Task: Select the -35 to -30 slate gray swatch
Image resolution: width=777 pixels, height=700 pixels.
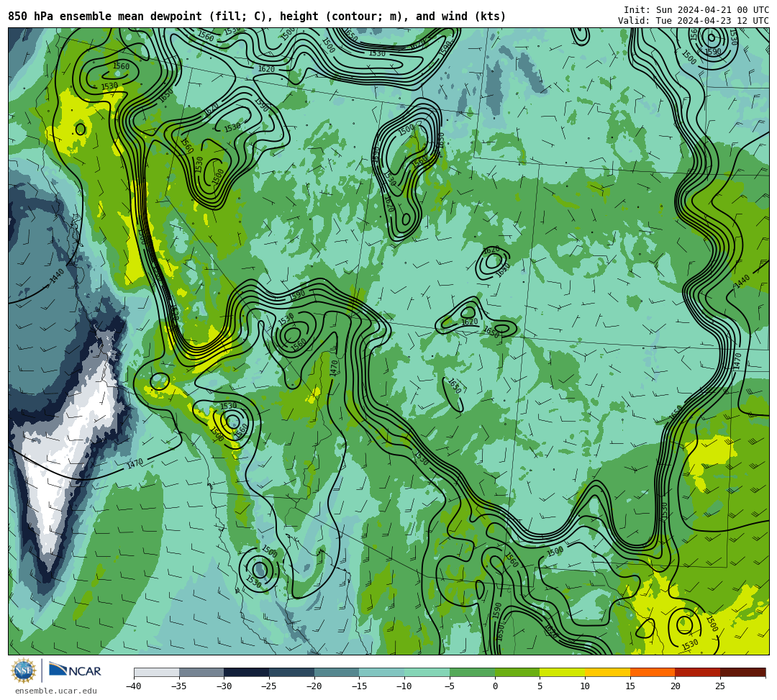Action: click(201, 672)
